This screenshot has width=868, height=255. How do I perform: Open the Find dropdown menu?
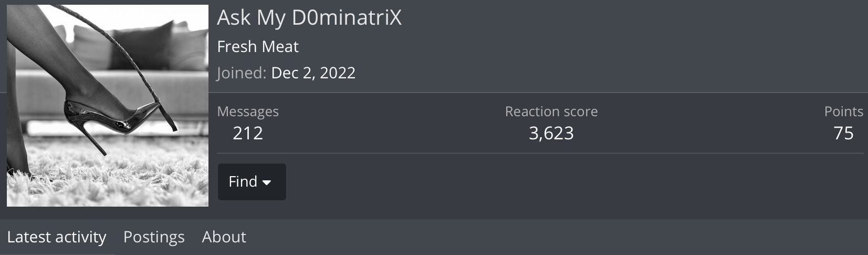coord(252,182)
